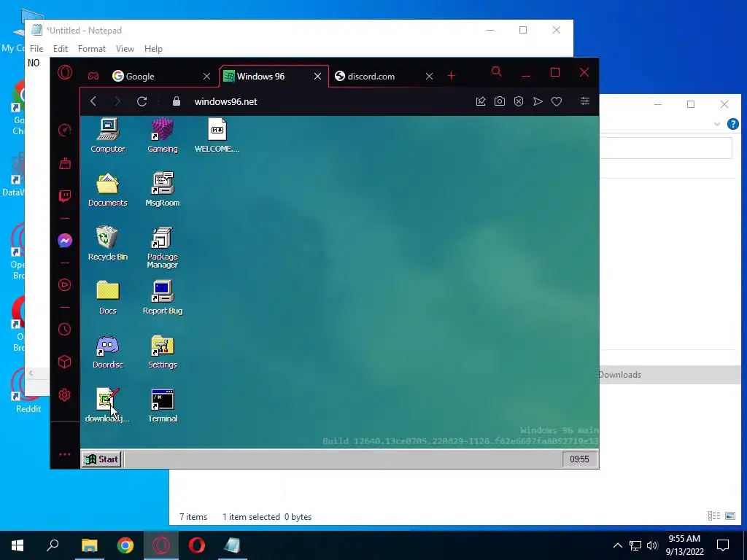Add page to bookmarks heart icon
The width and height of the screenshot is (747, 560).
[x=557, y=101]
